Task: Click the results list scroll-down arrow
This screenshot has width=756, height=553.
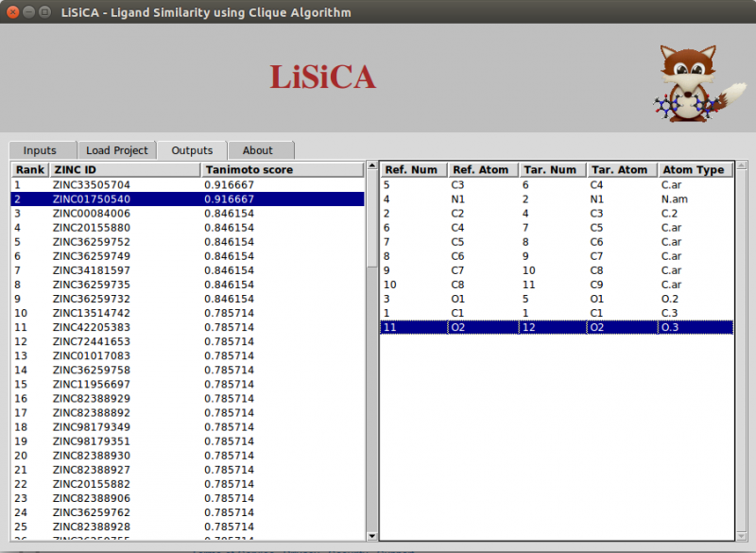Action: [x=370, y=536]
